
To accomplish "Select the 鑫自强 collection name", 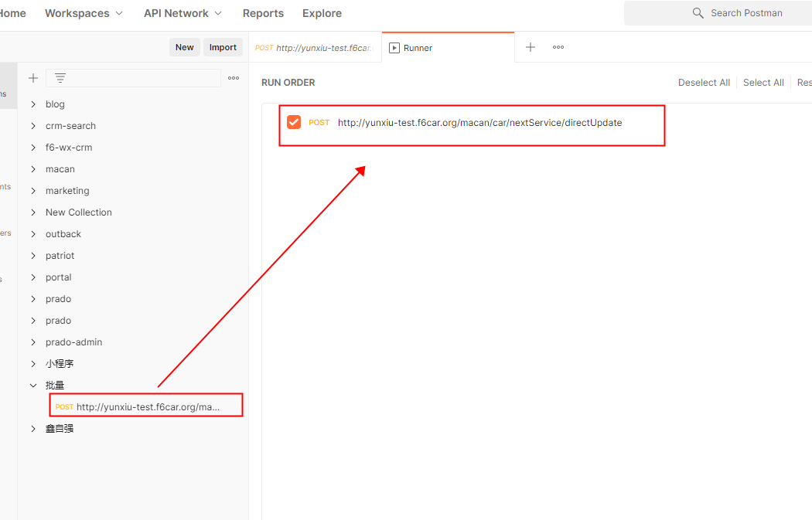I will pyautogui.click(x=60, y=429).
